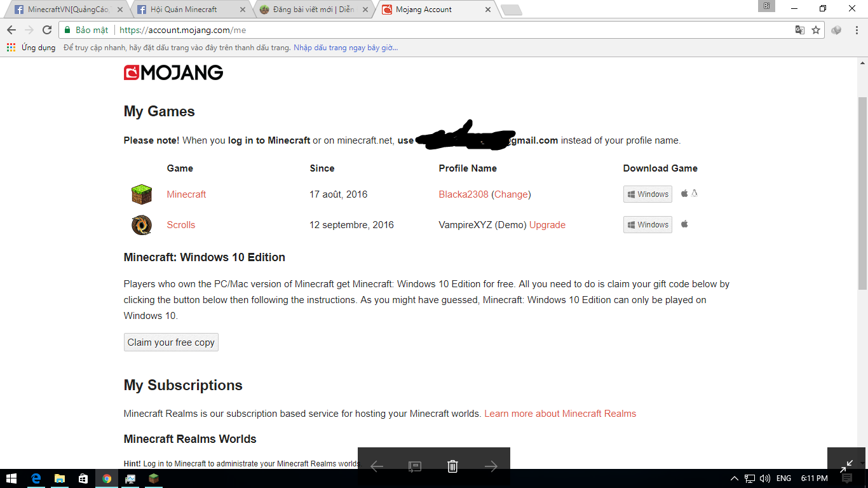Viewport: 868px width, 488px height.
Task: Close the Hội Quán Minecraft tab
Action: coord(243,10)
